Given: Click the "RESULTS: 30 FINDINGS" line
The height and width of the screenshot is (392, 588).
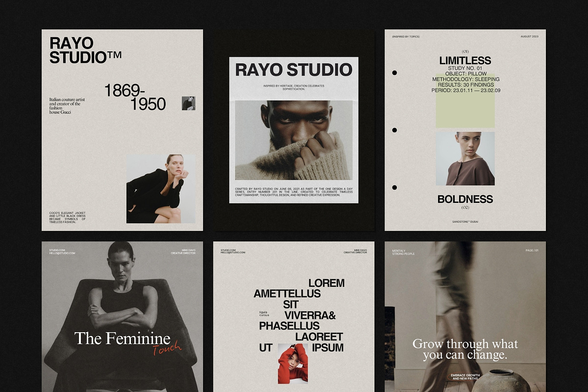Looking at the screenshot, I should (x=465, y=85).
